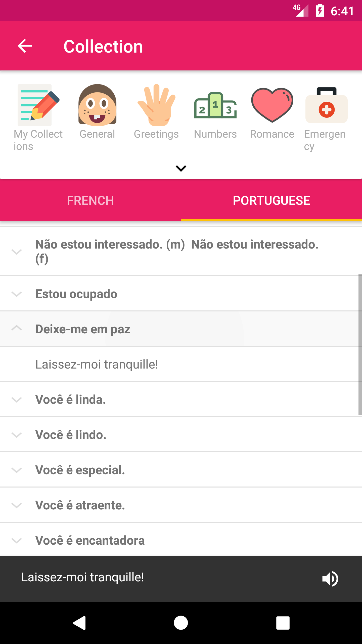Switch to the French tab
362x644 pixels.
pyautogui.click(x=90, y=200)
